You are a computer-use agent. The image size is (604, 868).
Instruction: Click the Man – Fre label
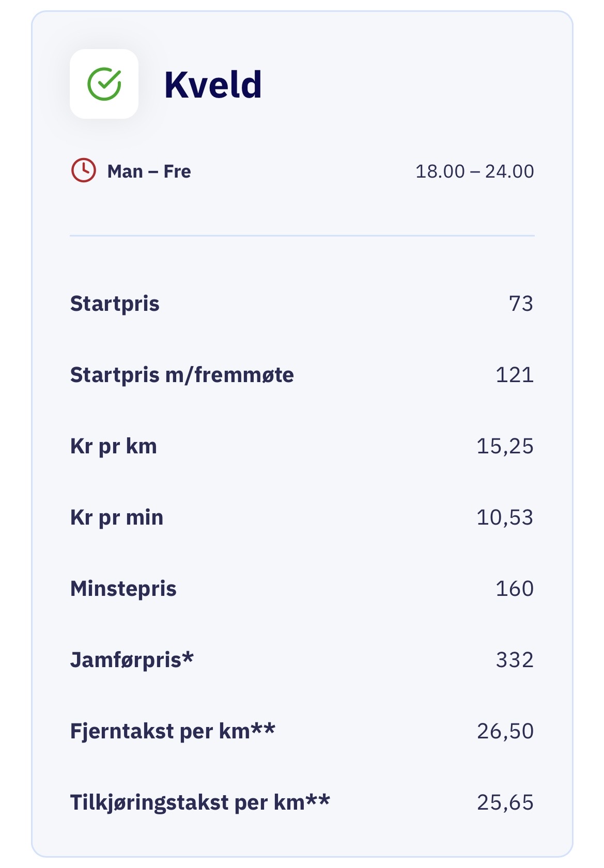coord(149,171)
